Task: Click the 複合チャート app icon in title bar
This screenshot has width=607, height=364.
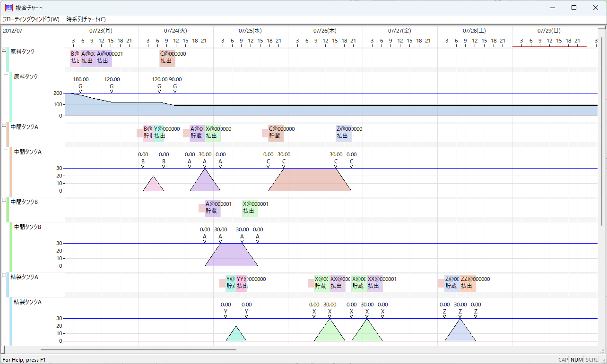Action: click(9, 8)
